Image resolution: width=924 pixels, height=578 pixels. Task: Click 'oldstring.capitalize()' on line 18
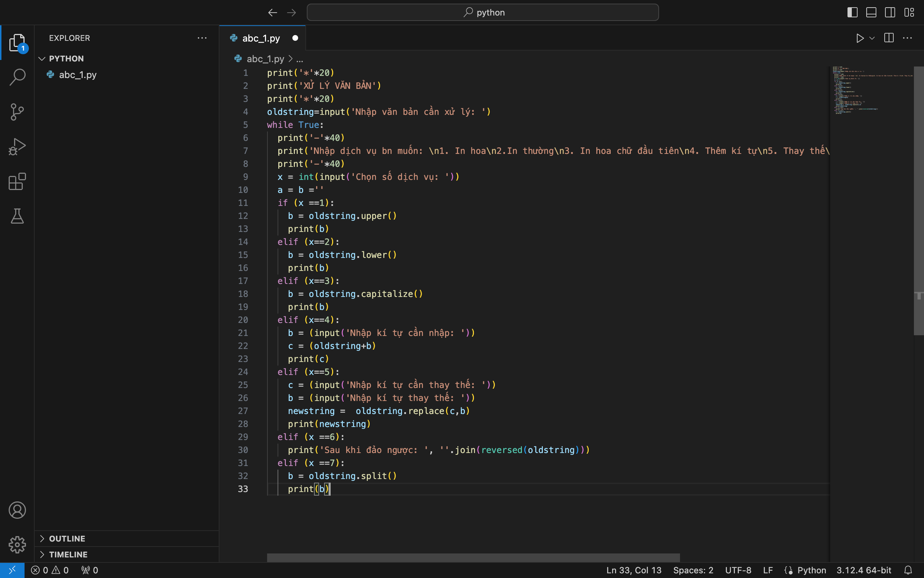click(x=365, y=294)
